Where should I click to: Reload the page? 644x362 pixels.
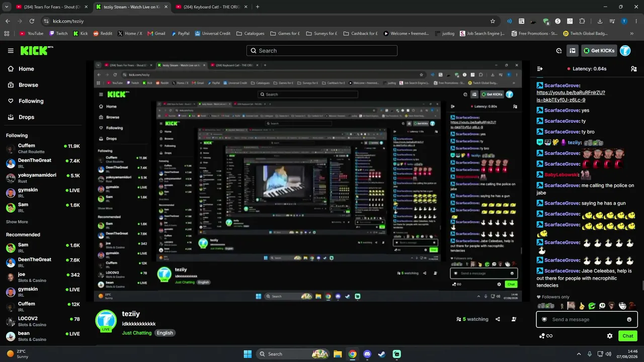click(x=32, y=21)
